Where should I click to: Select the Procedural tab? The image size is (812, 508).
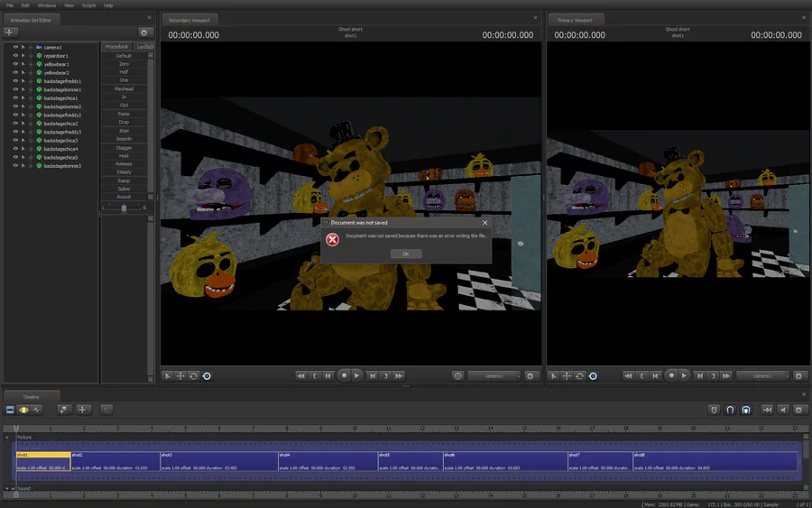(x=116, y=47)
